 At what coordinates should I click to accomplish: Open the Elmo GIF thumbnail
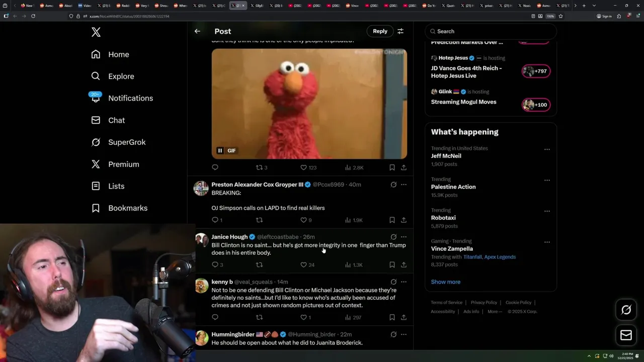tap(309, 104)
